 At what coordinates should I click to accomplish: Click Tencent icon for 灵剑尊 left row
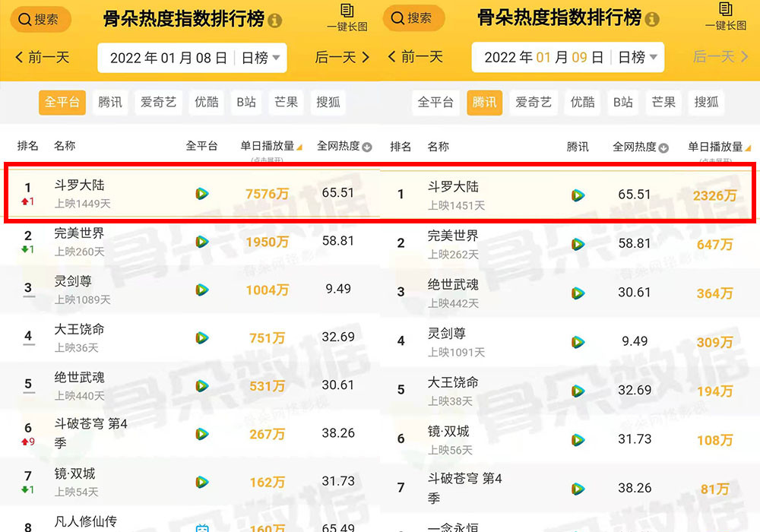pos(202,290)
